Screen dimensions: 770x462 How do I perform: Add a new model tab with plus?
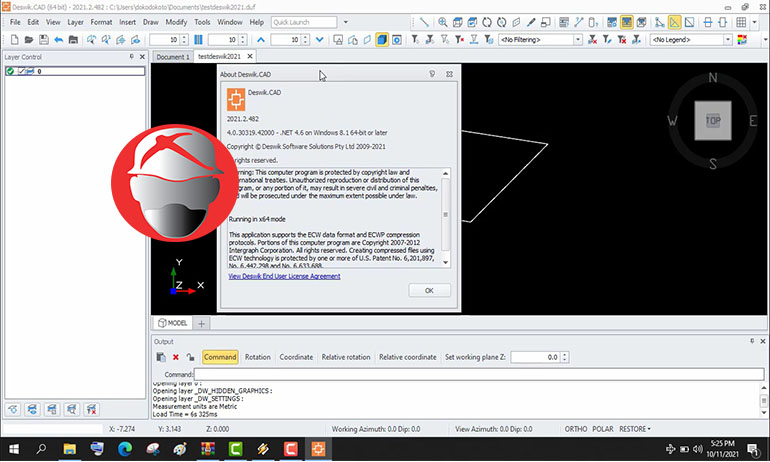[x=201, y=323]
